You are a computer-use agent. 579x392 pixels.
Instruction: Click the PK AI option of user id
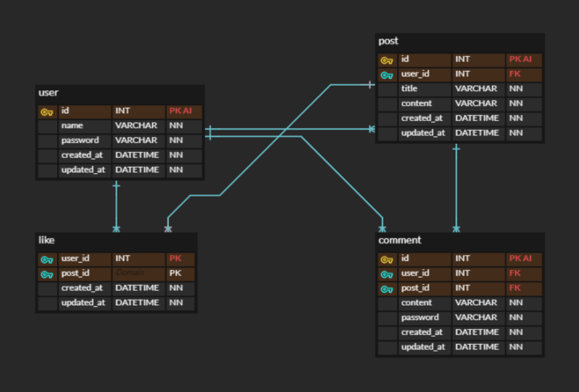[x=181, y=110]
